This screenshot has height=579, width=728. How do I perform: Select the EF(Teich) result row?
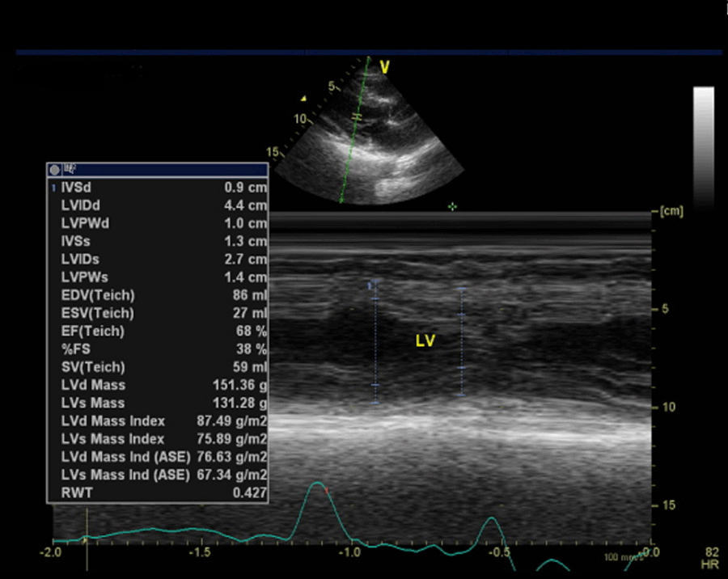click(158, 331)
